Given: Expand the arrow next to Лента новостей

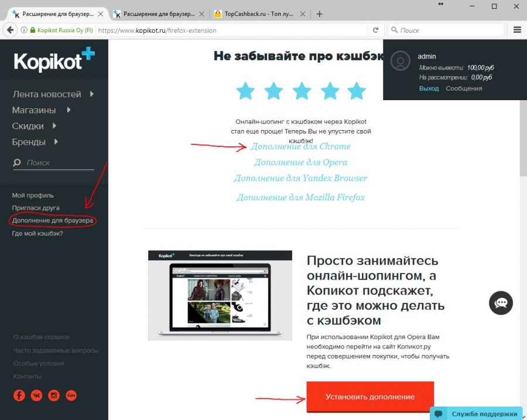Looking at the screenshot, I should [92, 94].
